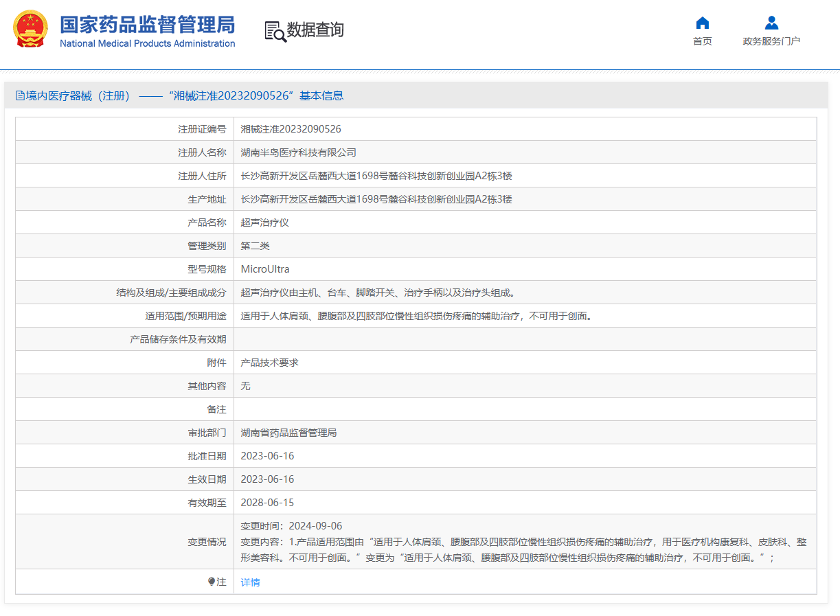Viewport: 840px width, 616px height.
Task: Click the 数据查询 heading text
Action: tap(315, 30)
